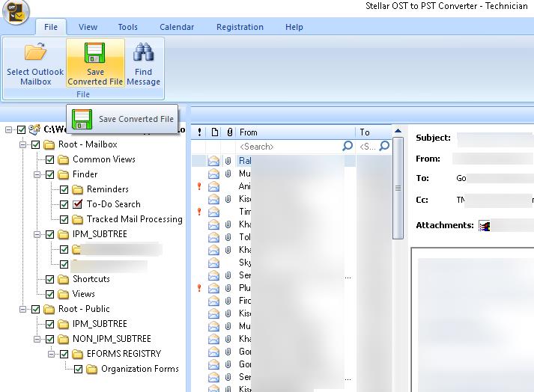Click mailbox file icon at tree root

34,129
